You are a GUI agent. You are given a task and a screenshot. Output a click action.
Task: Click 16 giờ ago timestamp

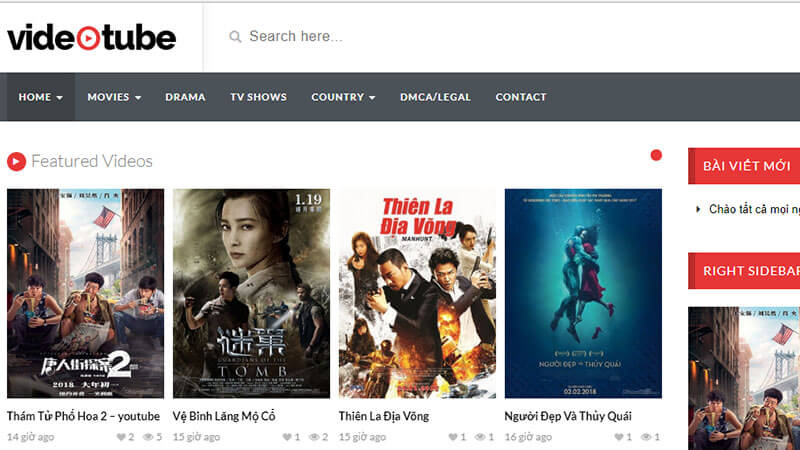tap(528, 437)
